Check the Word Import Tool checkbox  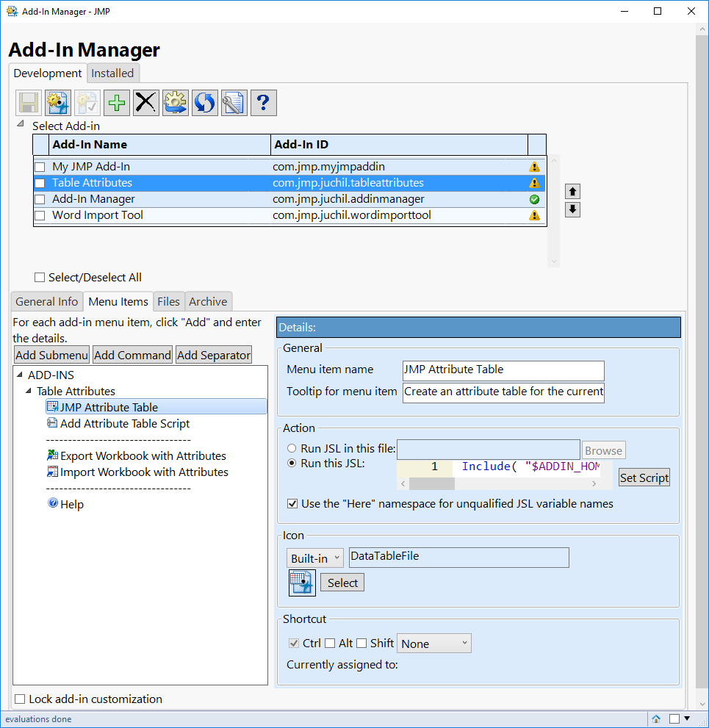click(40, 216)
